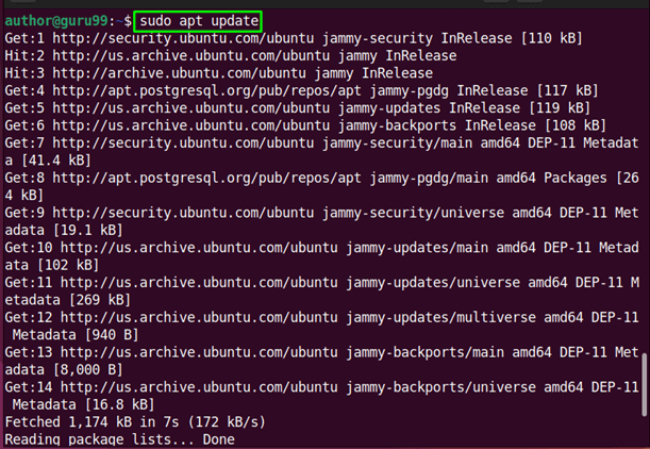Screen dimensions: 650x449
Task: Select the Hit:3 archive.ubuntu.com jammy line
Action: 218,73
